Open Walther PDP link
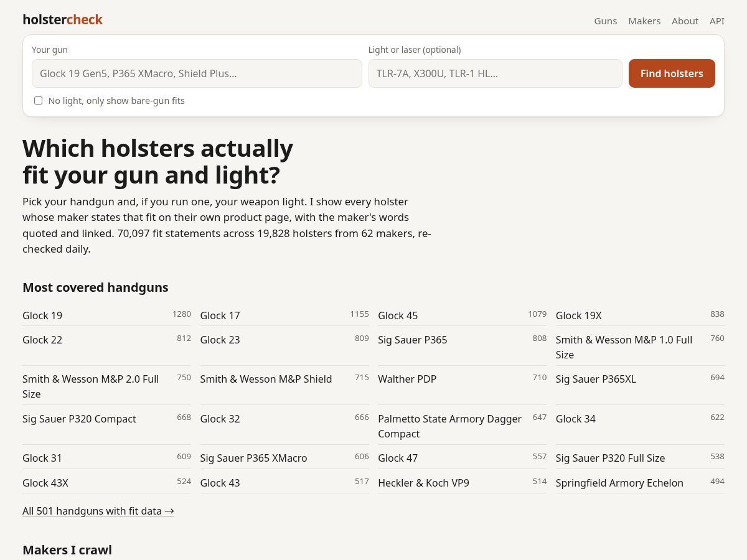The height and width of the screenshot is (560, 747). tap(407, 379)
